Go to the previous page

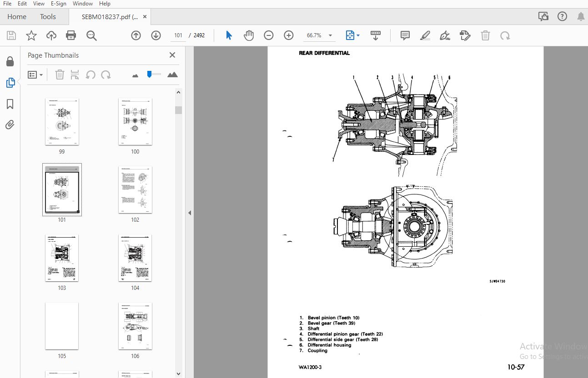pyautogui.click(x=136, y=35)
